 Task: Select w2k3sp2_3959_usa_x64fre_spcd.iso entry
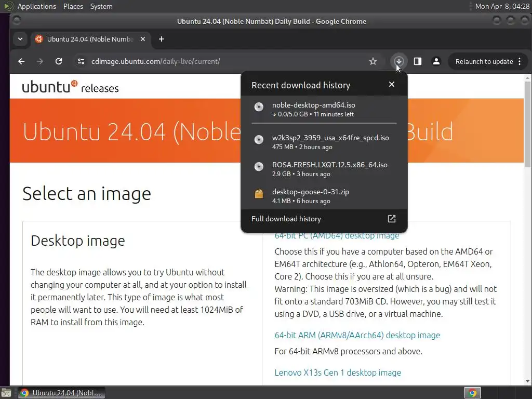tap(324, 142)
